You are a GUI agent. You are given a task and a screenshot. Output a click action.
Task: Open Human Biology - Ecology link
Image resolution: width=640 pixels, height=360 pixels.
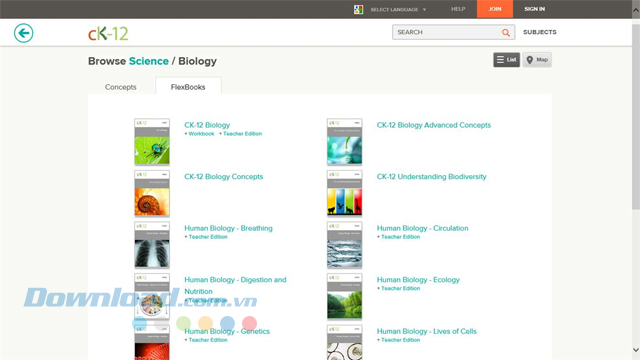tap(418, 280)
